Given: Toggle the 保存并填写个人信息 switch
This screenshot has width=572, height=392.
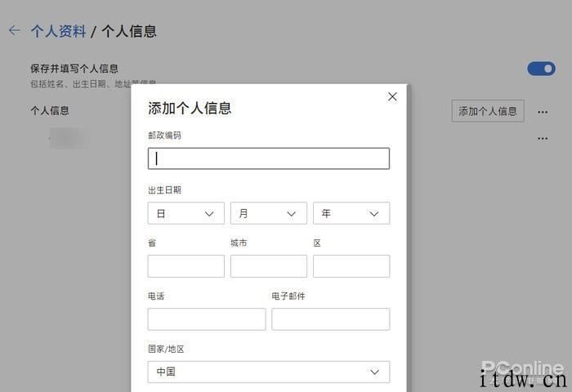Looking at the screenshot, I should point(541,69).
